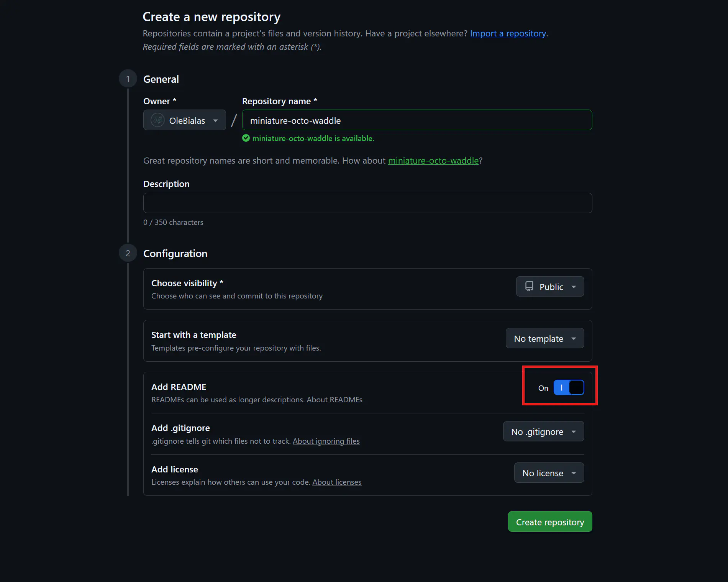
Task: Click the repository icon beside Public
Action: pos(529,287)
